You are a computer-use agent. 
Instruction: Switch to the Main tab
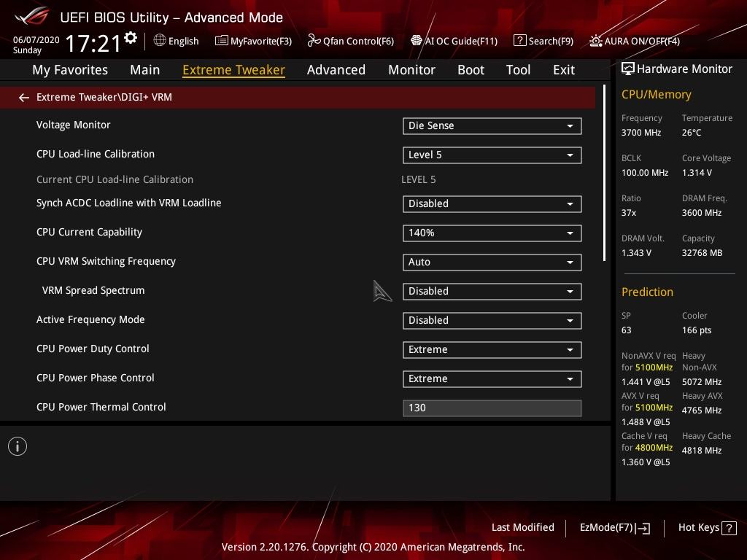(145, 70)
